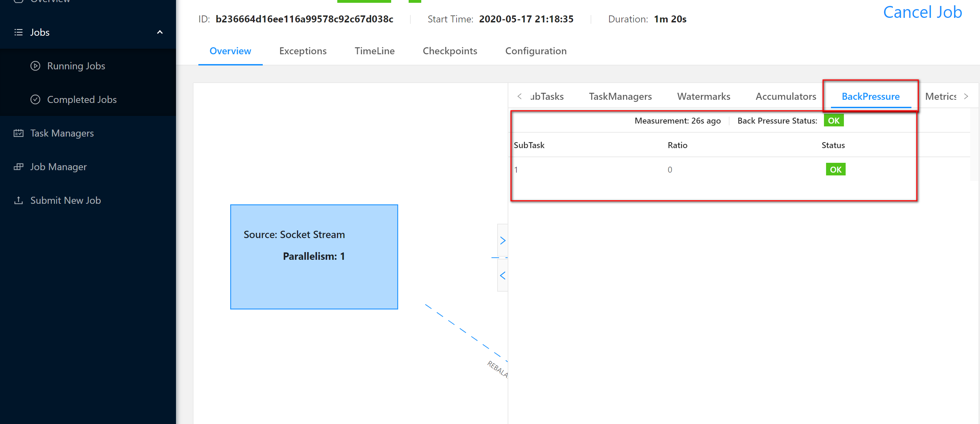This screenshot has height=424, width=980.
Task: Expand graph panel with right chevron handle
Action: (502, 241)
